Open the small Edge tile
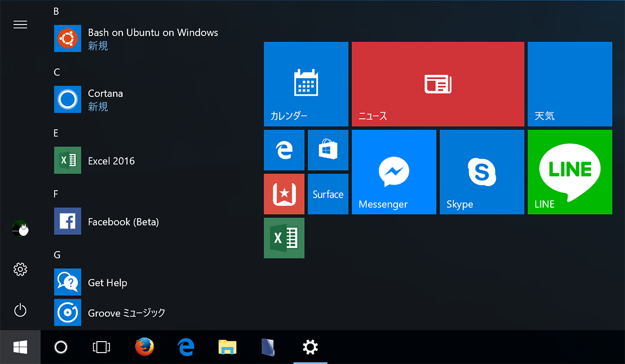 (x=284, y=150)
